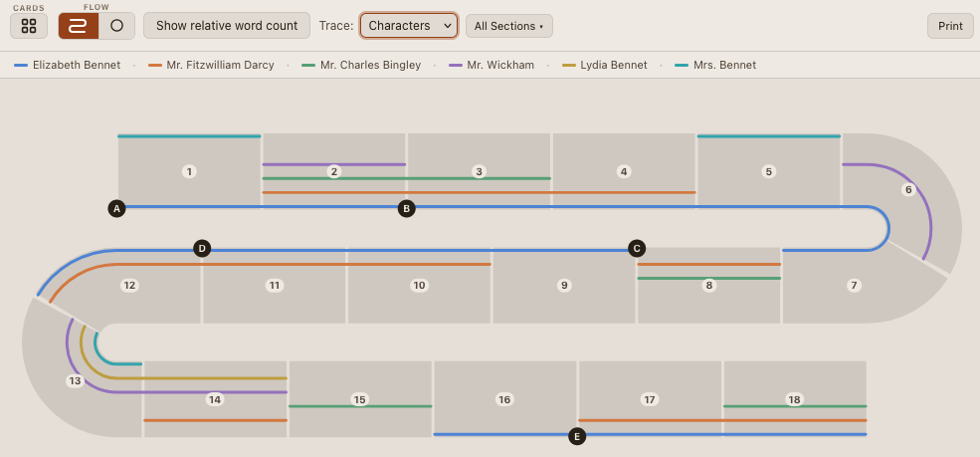
Task: Open scene 5 tile
Action: click(x=769, y=171)
